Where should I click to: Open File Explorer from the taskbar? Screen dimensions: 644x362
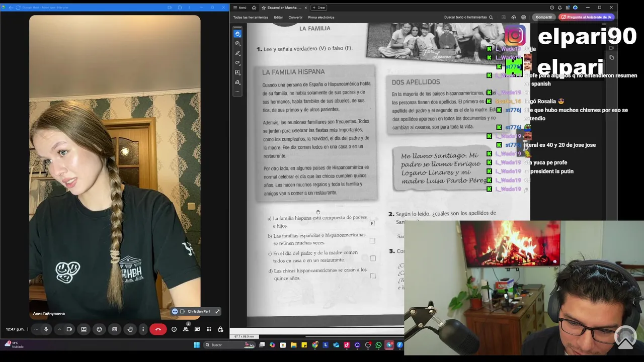pos(293,345)
